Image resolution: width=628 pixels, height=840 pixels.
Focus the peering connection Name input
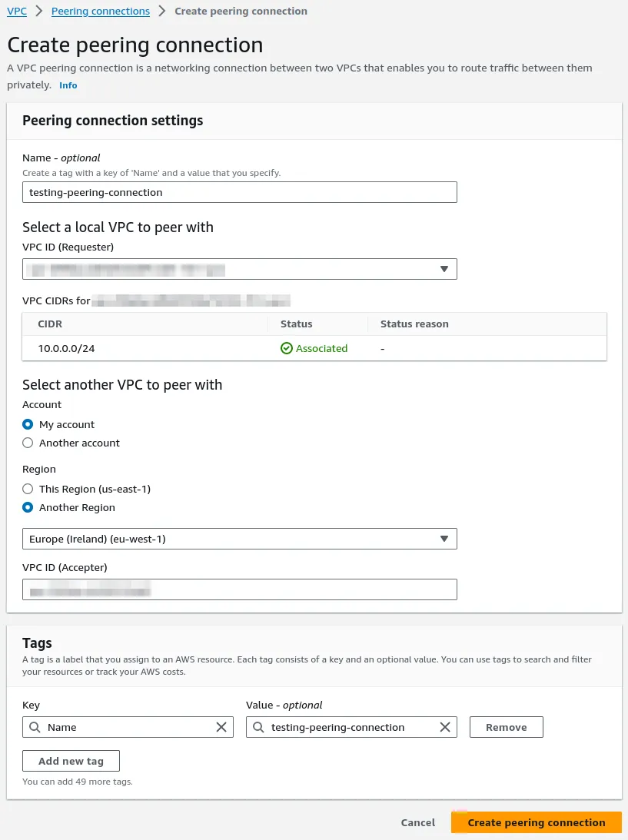pyautogui.click(x=239, y=192)
